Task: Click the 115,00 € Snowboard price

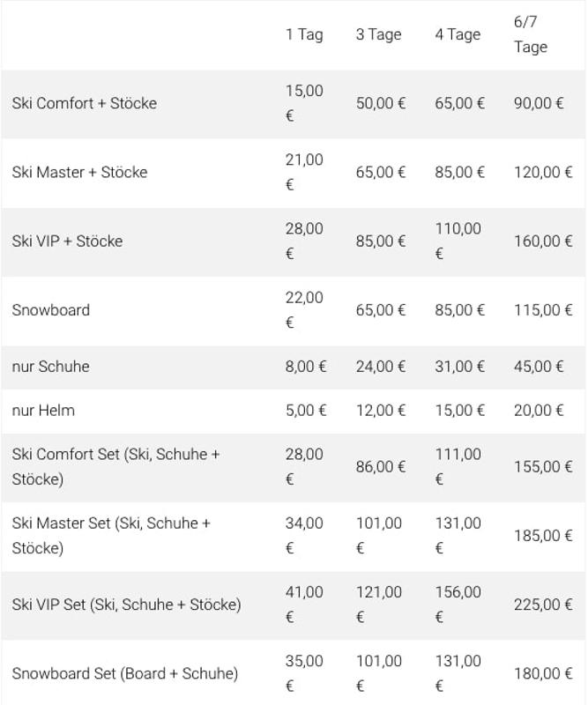Action: 543,310
